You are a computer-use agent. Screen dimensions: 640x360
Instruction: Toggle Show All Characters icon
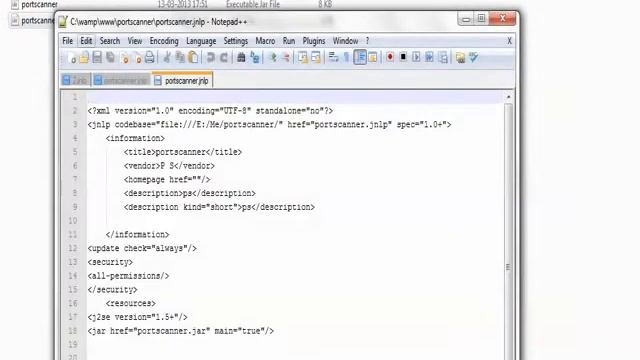[x=347, y=58]
